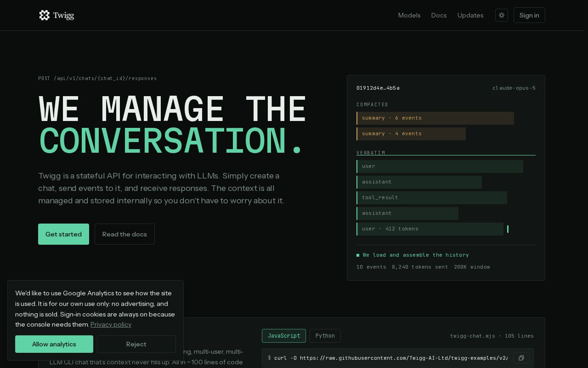This screenshot has width=588, height=368.
Task: Allow analytics cookies
Action: [x=54, y=344]
